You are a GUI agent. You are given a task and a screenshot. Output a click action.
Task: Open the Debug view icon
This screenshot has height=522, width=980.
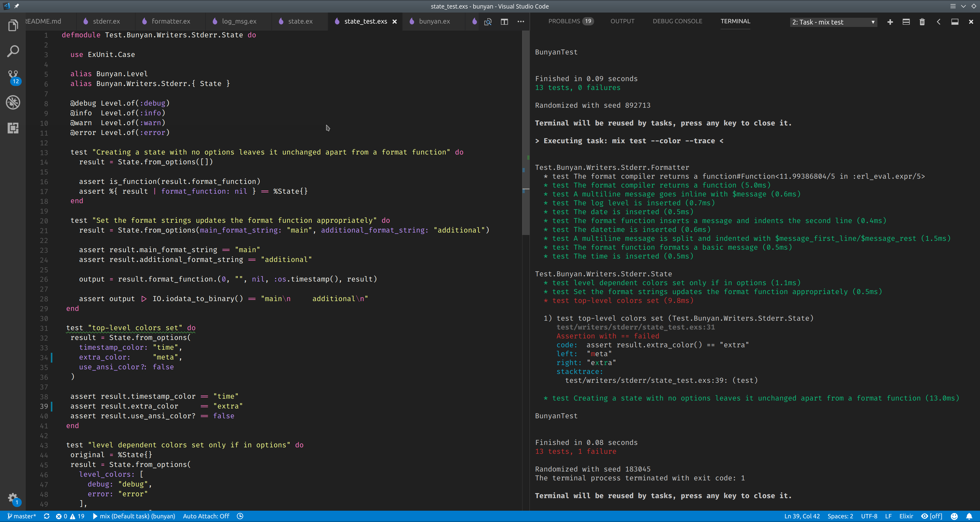click(x=13, y=102)
